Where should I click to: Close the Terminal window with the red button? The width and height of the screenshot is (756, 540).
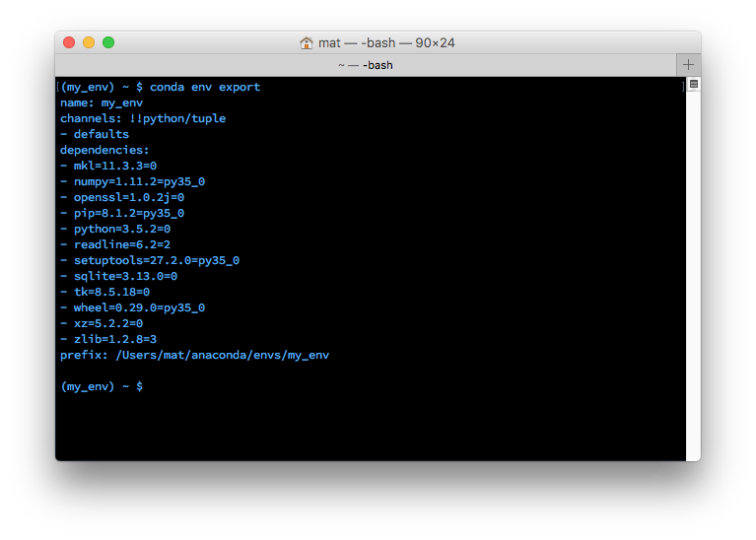pyautogui.click(x=69, y=42)
